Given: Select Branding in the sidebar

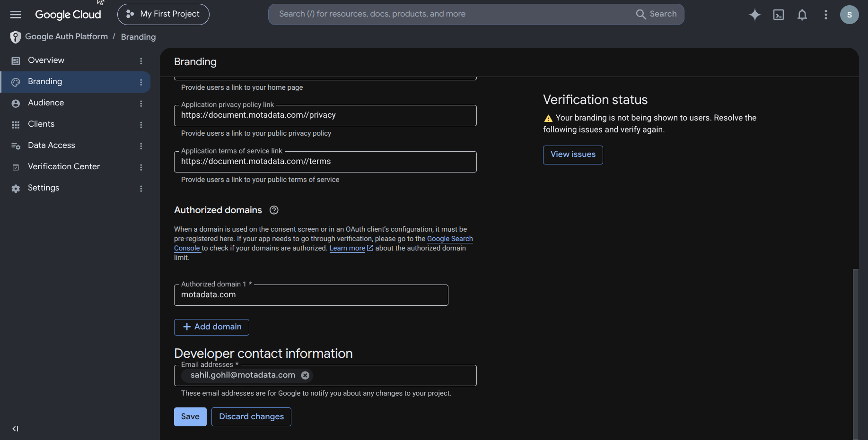Looking at the screenshot, I should pyautogui.click(x=75, y=82).
